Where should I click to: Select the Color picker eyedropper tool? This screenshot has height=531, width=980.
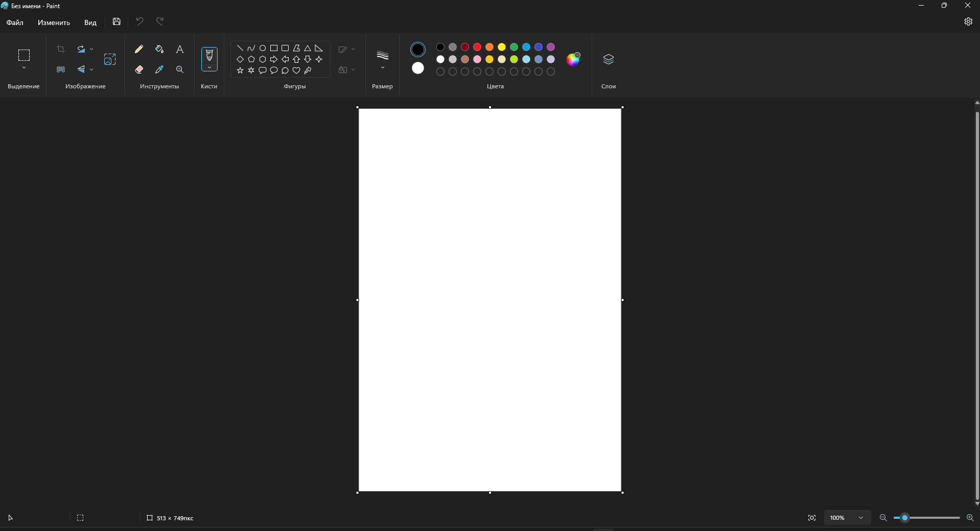pyautogui.click(x=159, y=69)
